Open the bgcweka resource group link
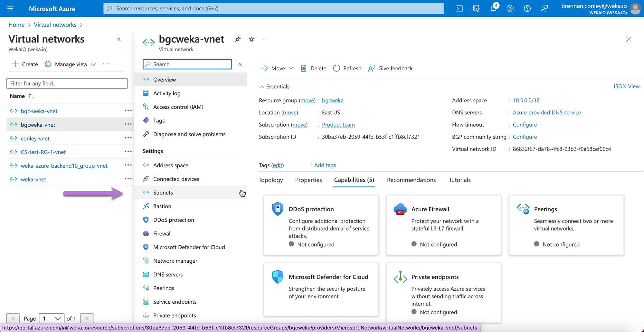644x332 pixels. coord(332,100)
